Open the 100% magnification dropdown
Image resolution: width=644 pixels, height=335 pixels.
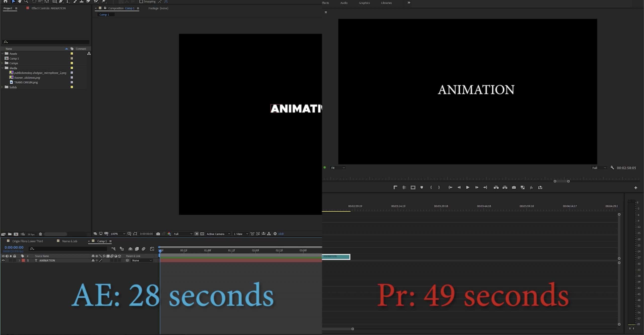[118, 234]
